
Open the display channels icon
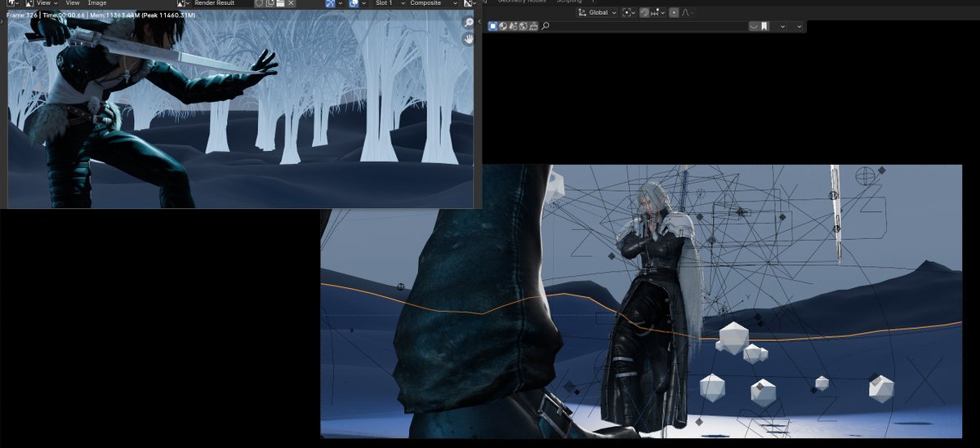pyautogui.click(x=470, y=3)
